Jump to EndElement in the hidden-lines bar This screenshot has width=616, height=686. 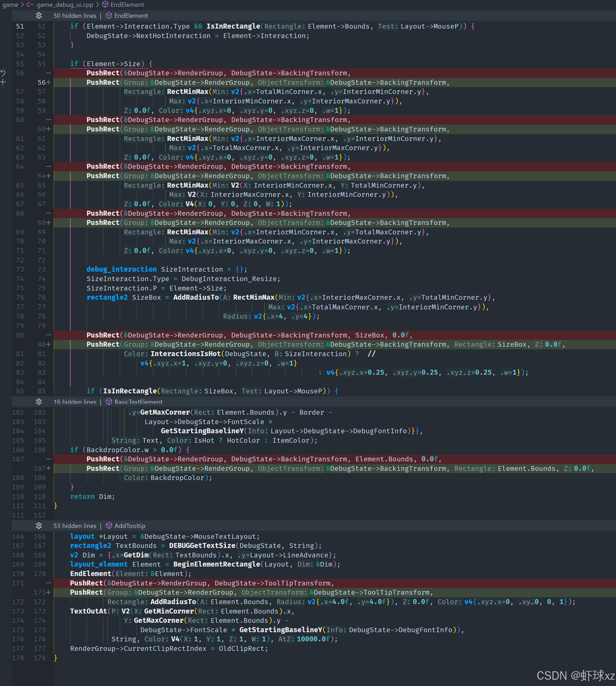point(131,15)
